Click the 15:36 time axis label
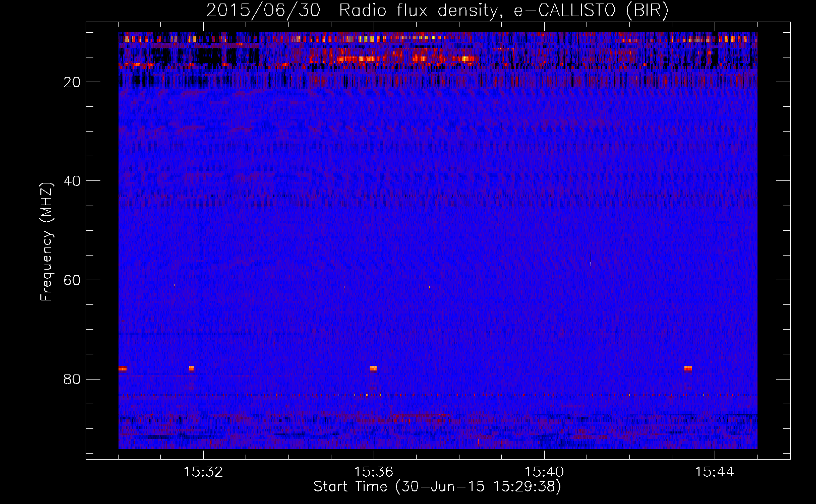 pyautogui.click(x=374, y=472)
